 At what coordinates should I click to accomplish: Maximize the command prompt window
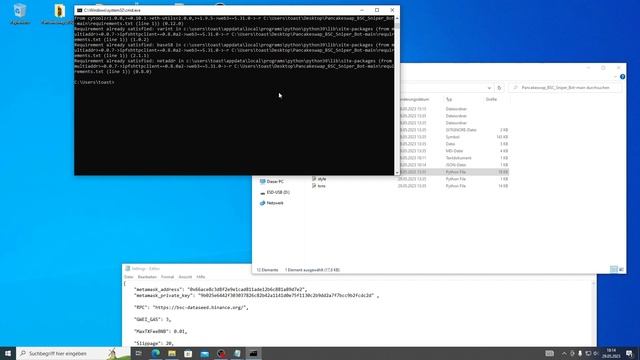coord(377,10)
